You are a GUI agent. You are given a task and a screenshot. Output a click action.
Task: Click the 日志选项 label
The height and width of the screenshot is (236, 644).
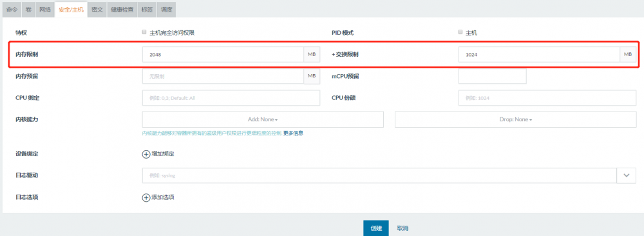tap(26, 197)
